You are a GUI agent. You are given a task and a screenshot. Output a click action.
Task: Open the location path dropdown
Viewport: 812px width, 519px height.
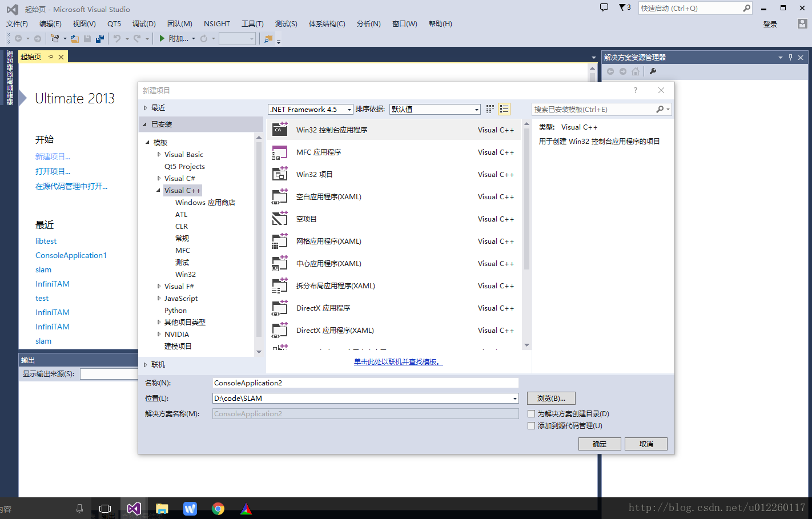[x=514, y=399]
